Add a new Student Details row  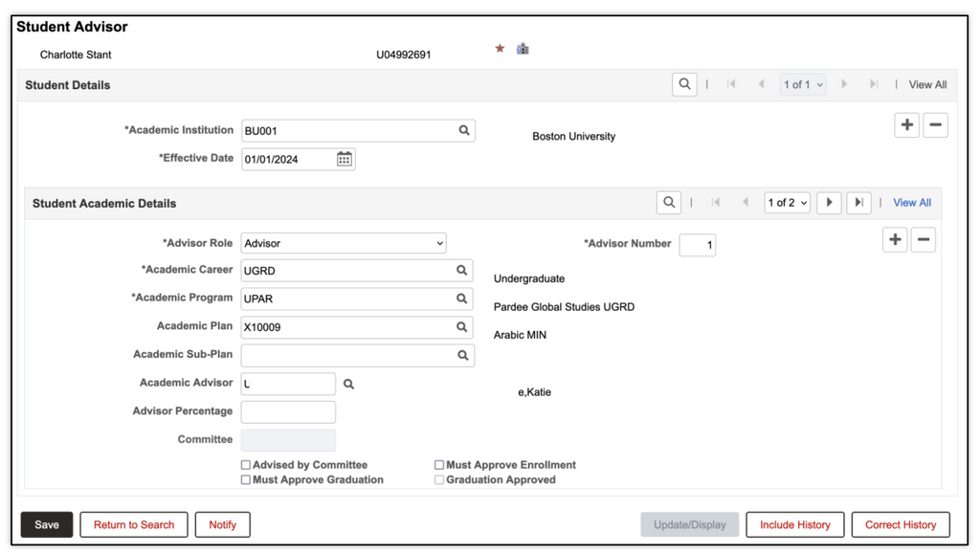coord(907,125)
